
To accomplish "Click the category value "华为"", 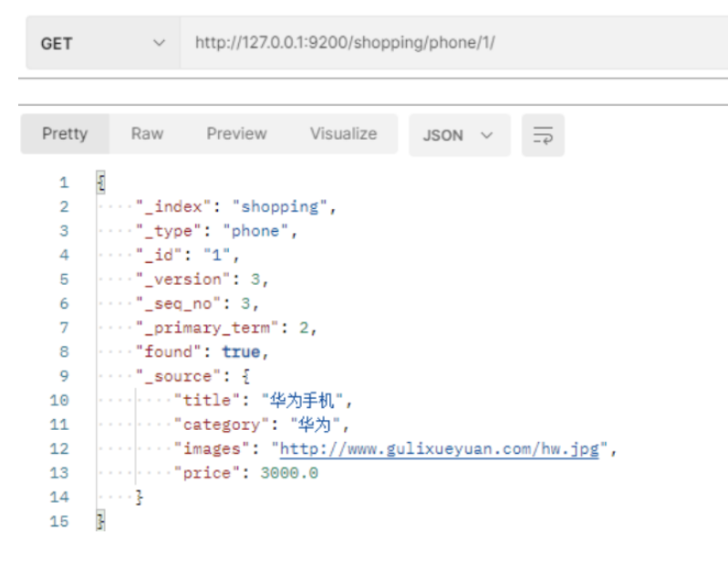I will click(319, 425).
